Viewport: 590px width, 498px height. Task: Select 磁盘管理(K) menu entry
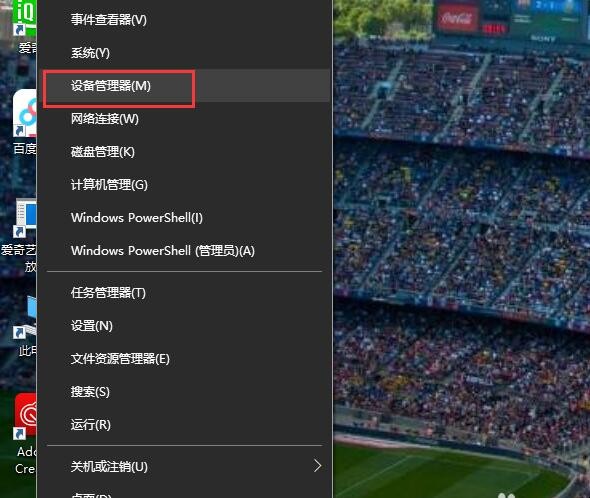[184, 152]
